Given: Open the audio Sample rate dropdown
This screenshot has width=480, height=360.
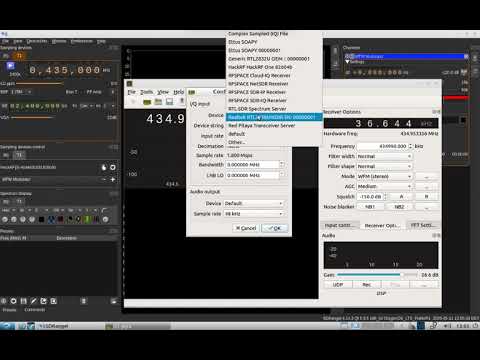Looking at the screenshot, I should [254, 214].
